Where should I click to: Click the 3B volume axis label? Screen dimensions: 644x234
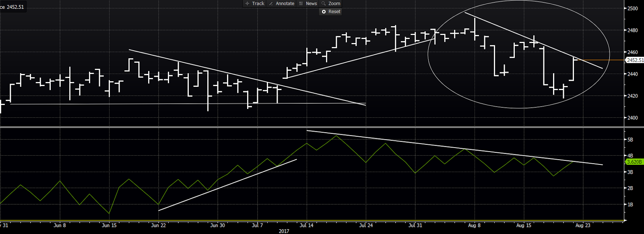pyautogui.click(x=630, y=172)
